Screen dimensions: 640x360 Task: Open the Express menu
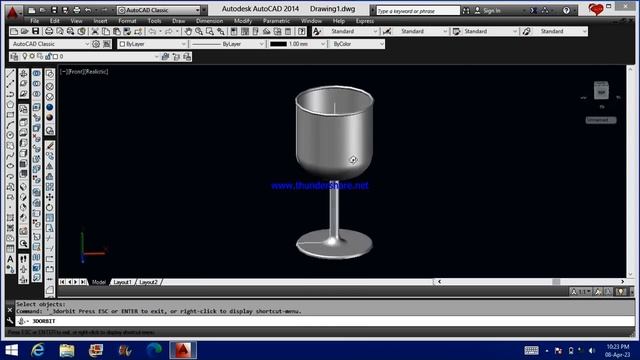click(364, 21)
